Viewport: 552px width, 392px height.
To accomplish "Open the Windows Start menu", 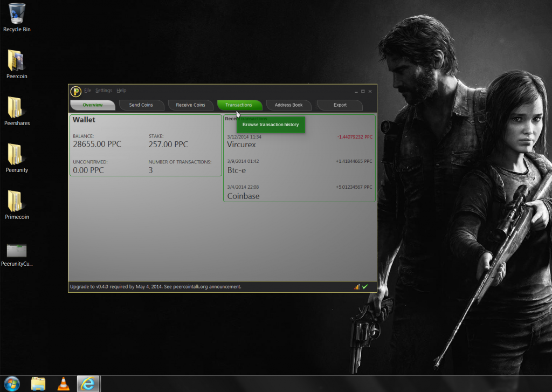I will (x=12, y=383).
